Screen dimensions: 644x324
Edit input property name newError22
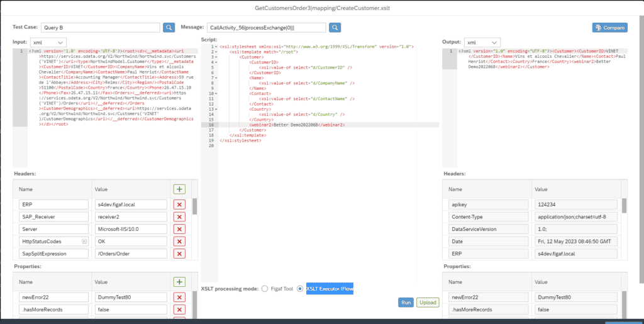pyautogui.click(x=54, y=298)
